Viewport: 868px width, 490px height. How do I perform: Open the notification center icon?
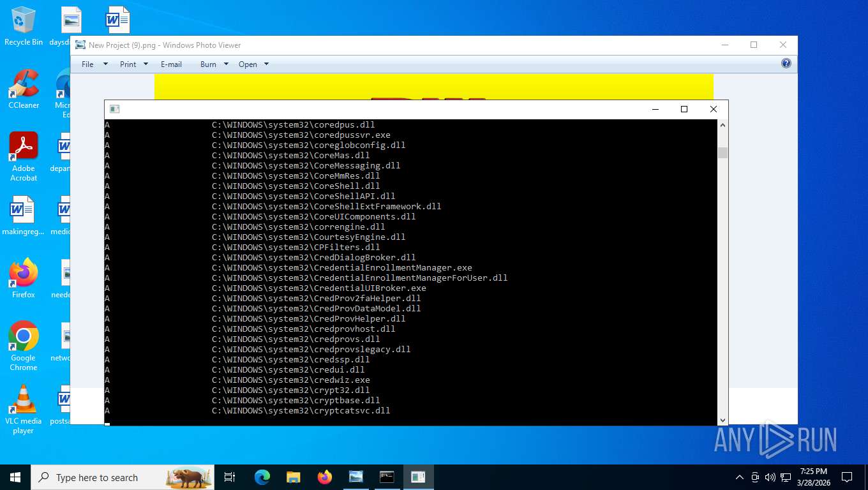click(x=847, y=477)
